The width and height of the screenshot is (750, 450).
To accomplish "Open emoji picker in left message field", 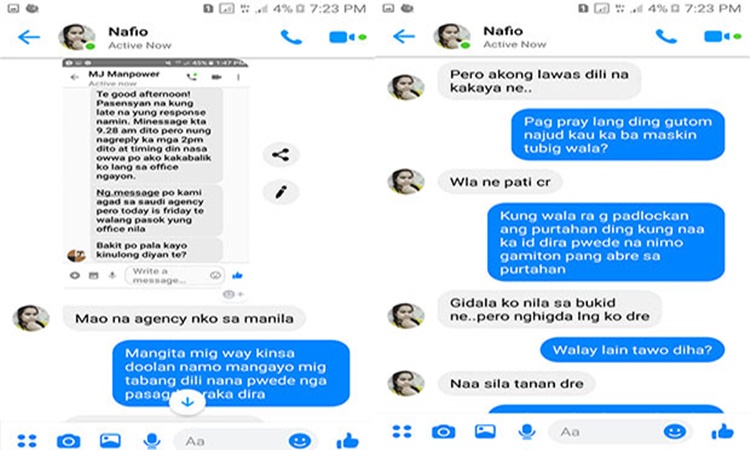I will click(300, 440).
